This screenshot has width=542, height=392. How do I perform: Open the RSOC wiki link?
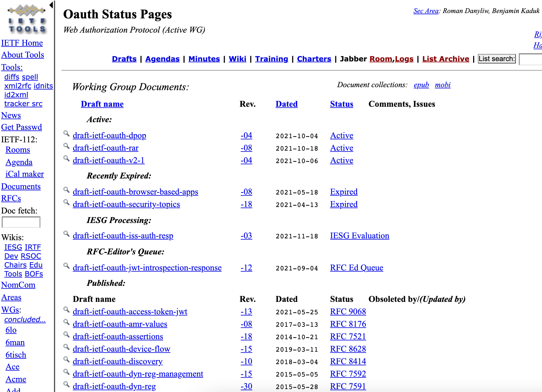(31, 256)
